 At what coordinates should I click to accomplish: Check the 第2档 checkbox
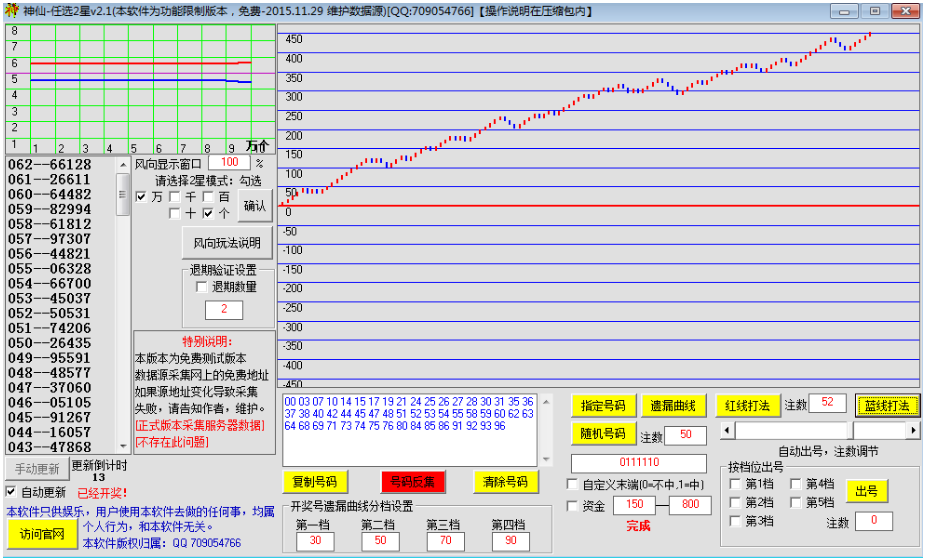[736, 503]
